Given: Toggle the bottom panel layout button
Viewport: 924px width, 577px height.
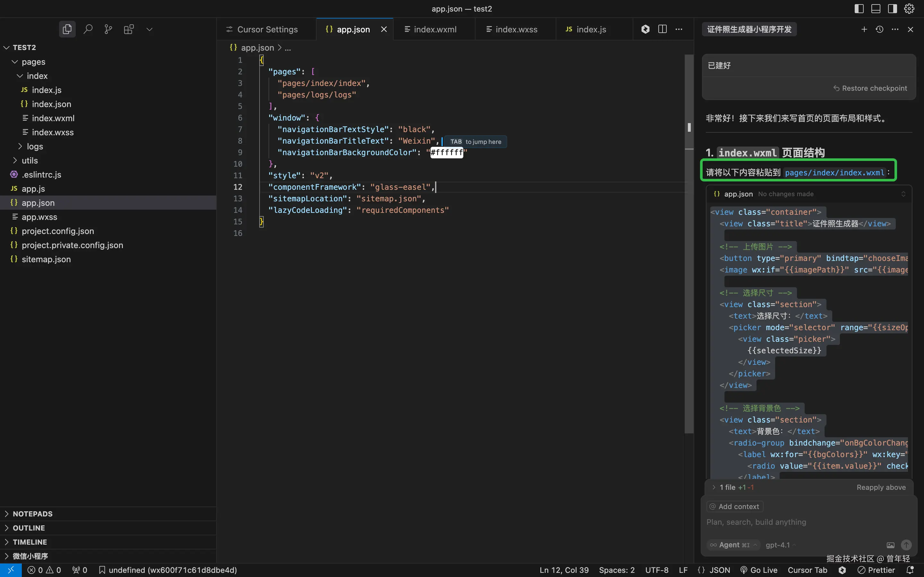Looking at the screenshot, I should pyautogui.click(x=876, y=8).
